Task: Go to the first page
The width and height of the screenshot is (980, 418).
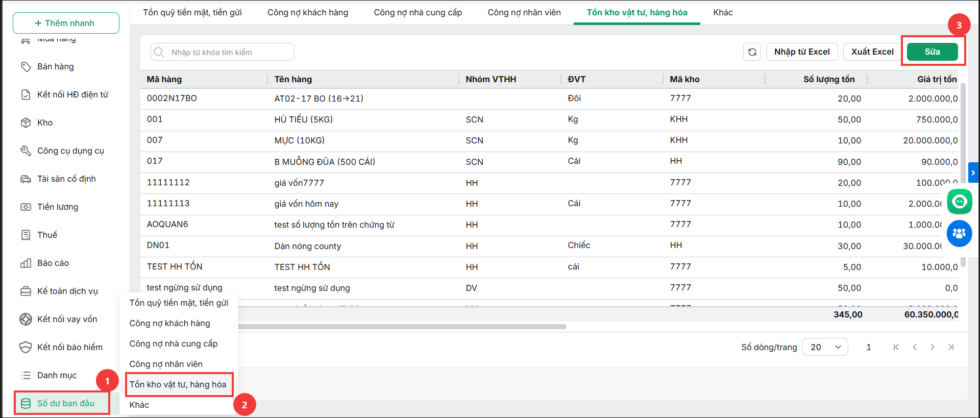Action: point(896,347)
